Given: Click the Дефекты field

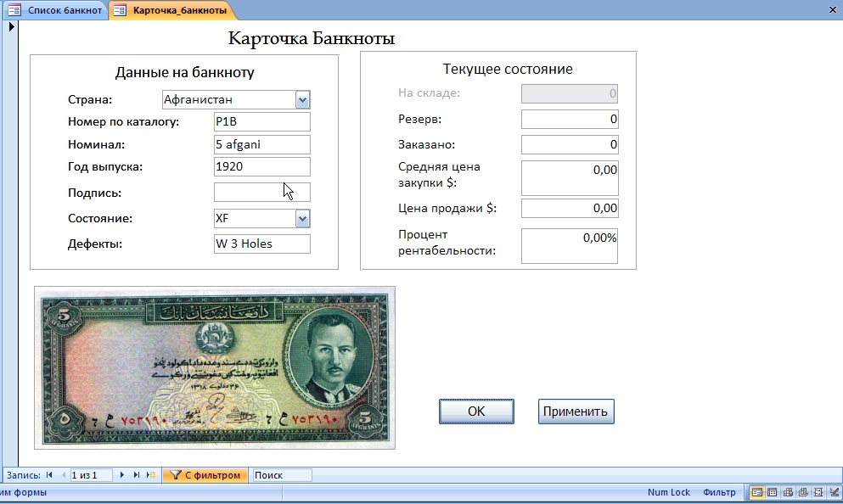Looking at the screenshot, I should (x=261, y=244).
